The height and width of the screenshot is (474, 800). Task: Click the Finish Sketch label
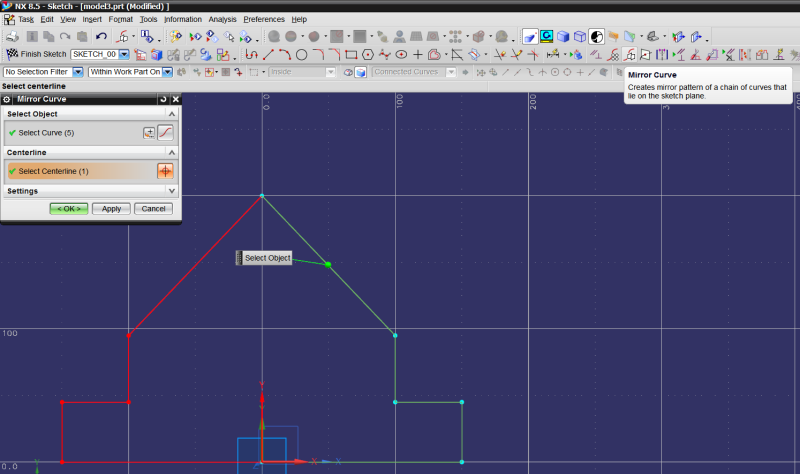43,54
